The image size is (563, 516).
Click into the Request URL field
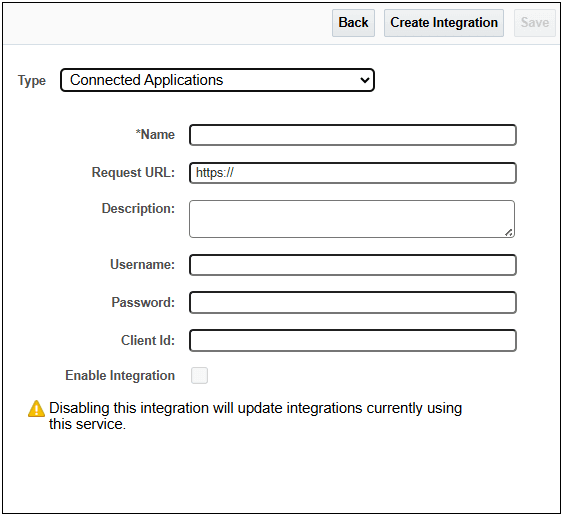click(x=353, y=173)
